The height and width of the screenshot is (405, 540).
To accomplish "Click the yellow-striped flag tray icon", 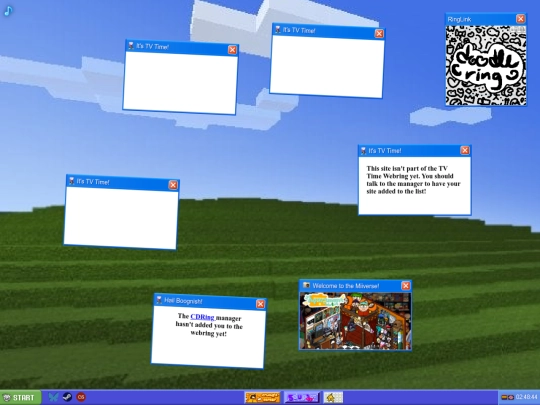I will click(504, 397).
